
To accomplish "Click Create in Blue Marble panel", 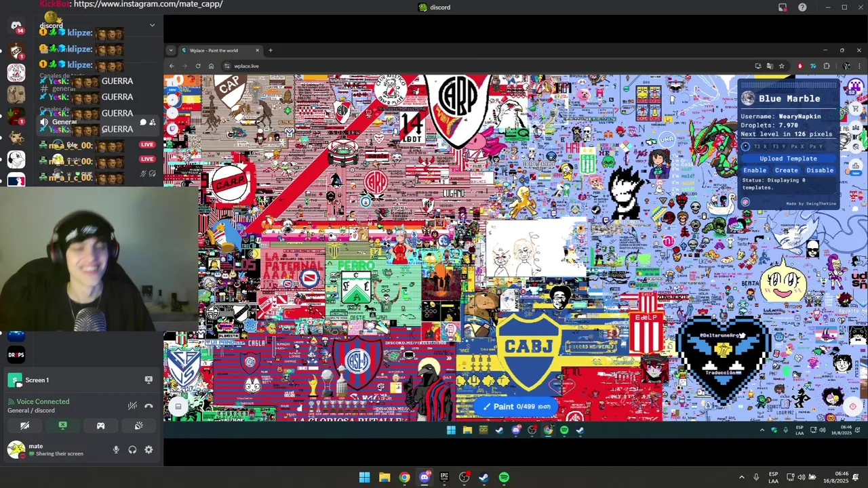I will pyautogui.click(x=787, y=170).
